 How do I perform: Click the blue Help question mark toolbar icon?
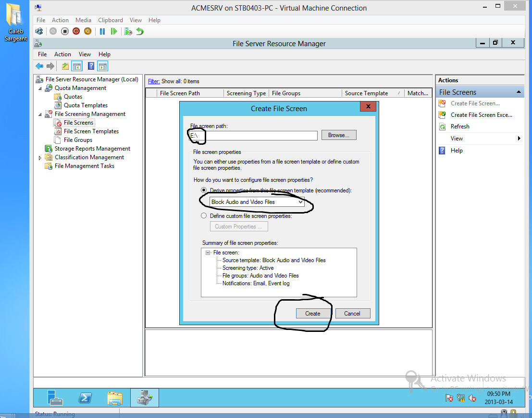coord(91,66)
